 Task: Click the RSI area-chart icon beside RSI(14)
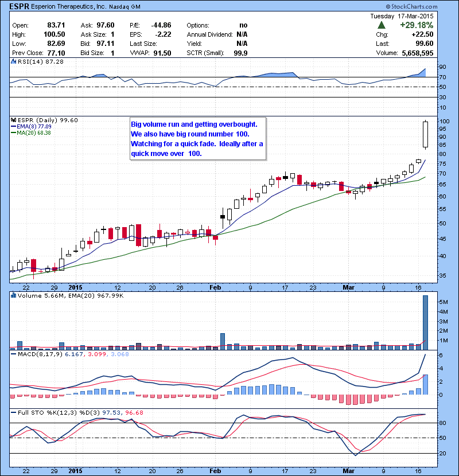coord(13,61)
